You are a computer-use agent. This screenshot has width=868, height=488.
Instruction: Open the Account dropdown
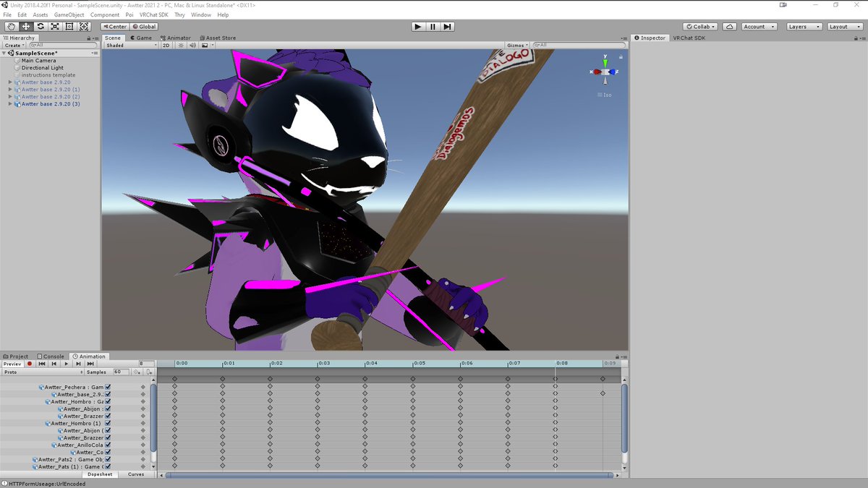pos(759,27)
